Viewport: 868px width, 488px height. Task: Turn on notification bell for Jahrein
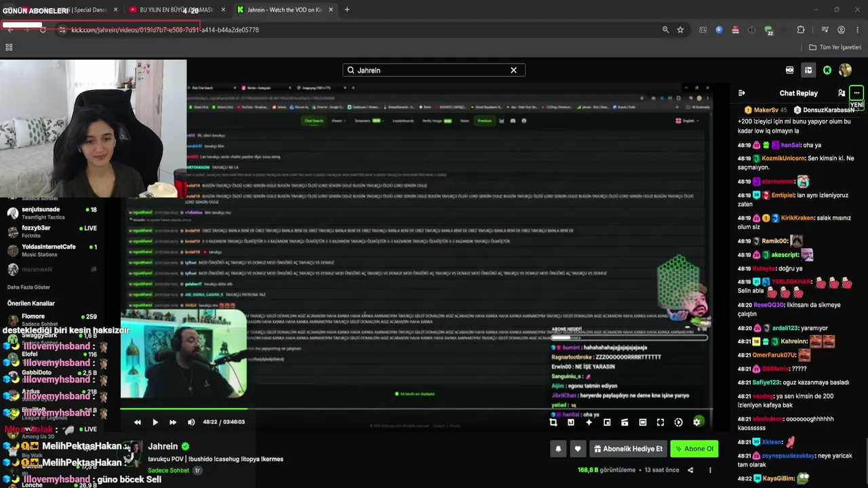pyautogui.click(x=558, y=449)
